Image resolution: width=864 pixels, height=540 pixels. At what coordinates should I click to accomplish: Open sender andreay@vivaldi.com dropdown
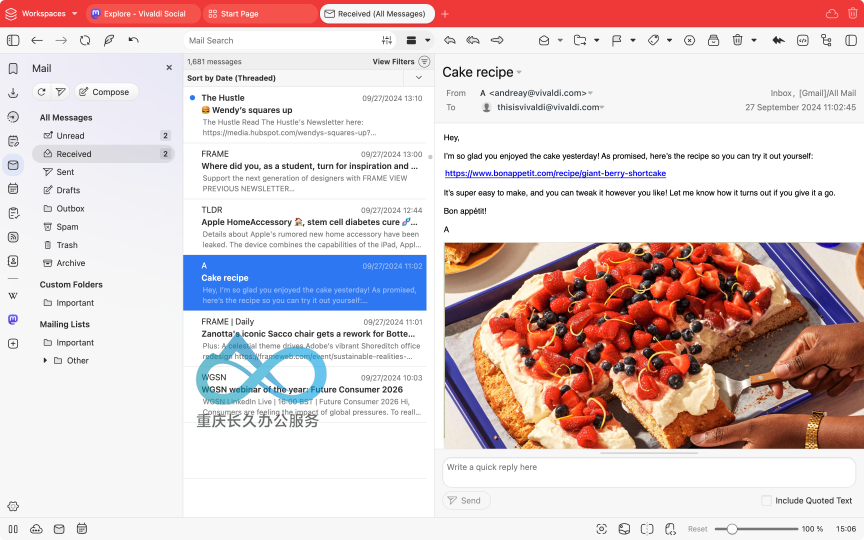590,93
